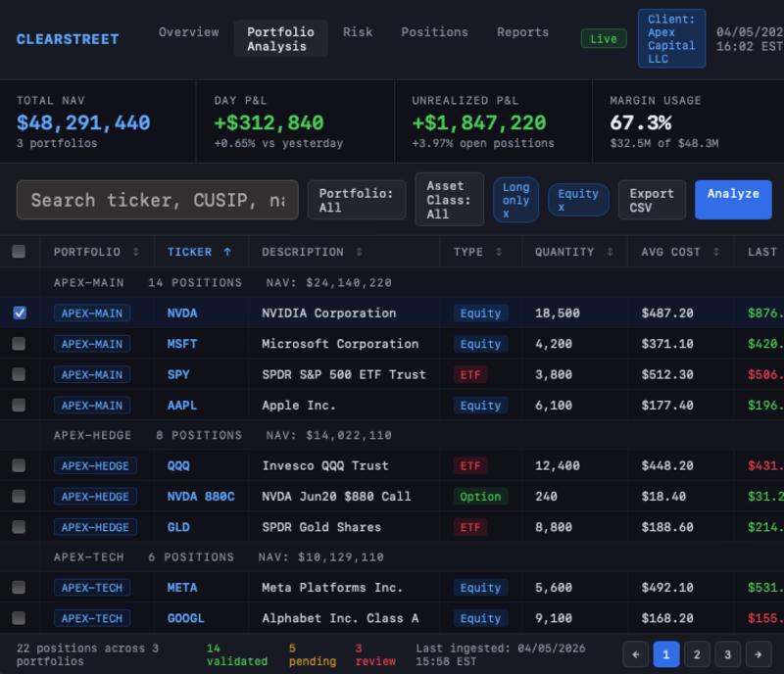Screen dimensions: 784x674
Task: Focus the Search ticker input field
Action: point(158,200)
